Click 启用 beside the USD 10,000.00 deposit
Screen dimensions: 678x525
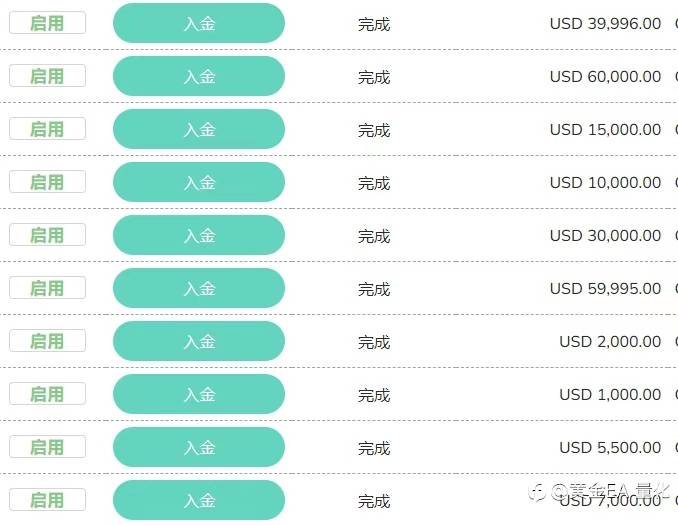pos(47,182)
